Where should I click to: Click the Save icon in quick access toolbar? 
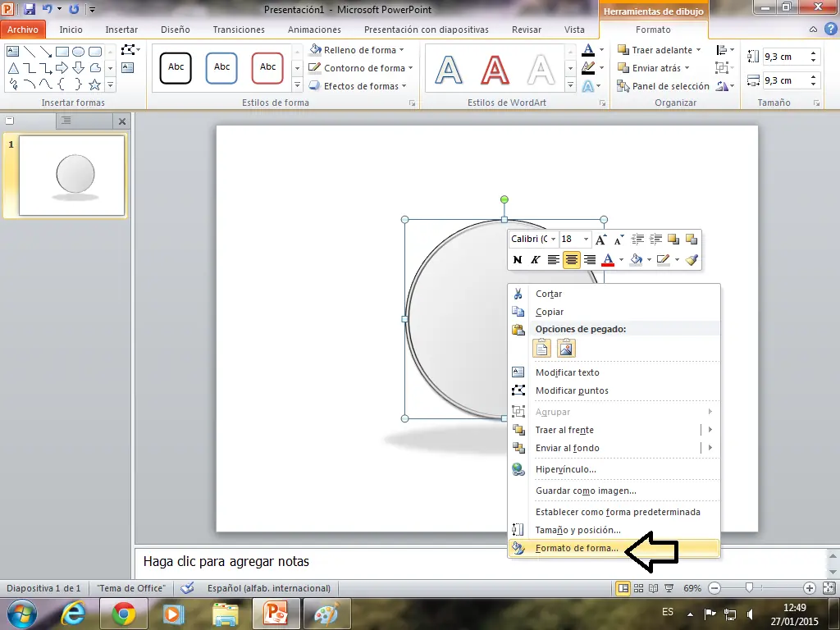(x=29, y=9)
